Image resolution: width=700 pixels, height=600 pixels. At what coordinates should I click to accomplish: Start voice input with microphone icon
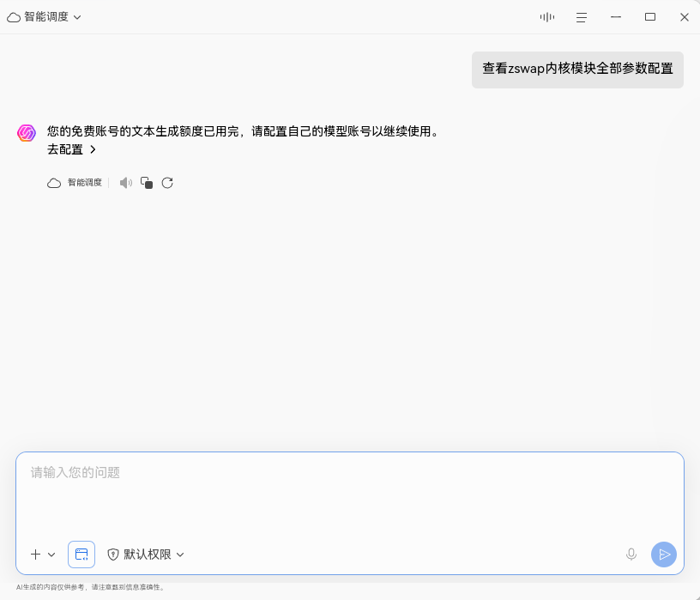[x=631, y=555]
